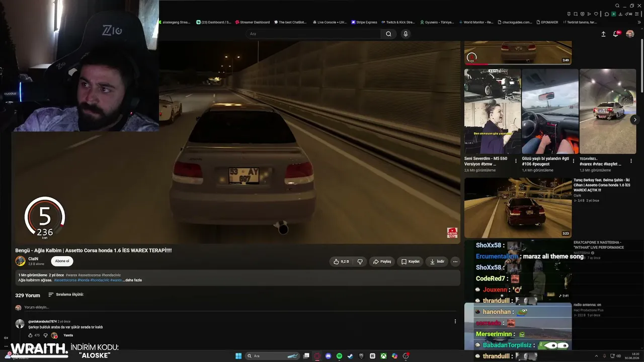This screenshot has height=362, width=644.
Task: Click the Opera GX browser taskbar icon
Action: coord(317,356)
